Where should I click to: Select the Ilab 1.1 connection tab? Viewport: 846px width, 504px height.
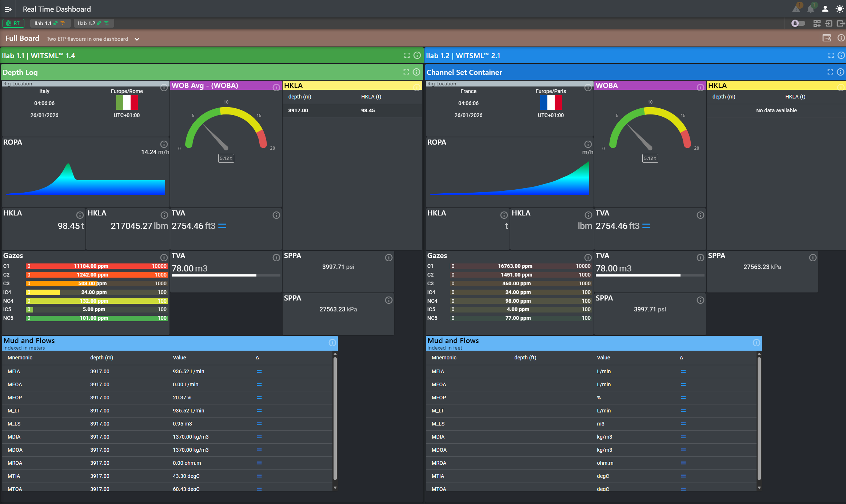click(50, 23)
